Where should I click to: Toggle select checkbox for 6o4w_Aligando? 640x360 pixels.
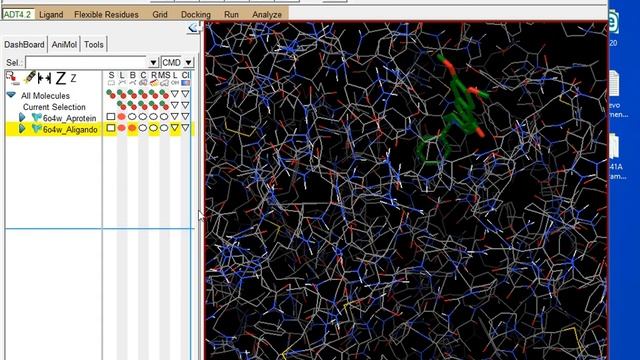coord(111,128)
